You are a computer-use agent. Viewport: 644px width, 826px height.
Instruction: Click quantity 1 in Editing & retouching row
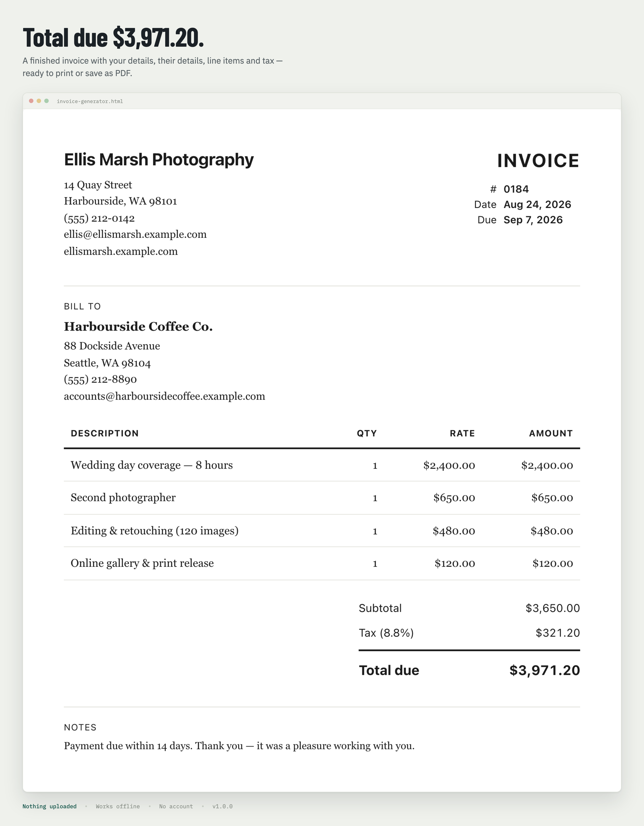(375, 531)
